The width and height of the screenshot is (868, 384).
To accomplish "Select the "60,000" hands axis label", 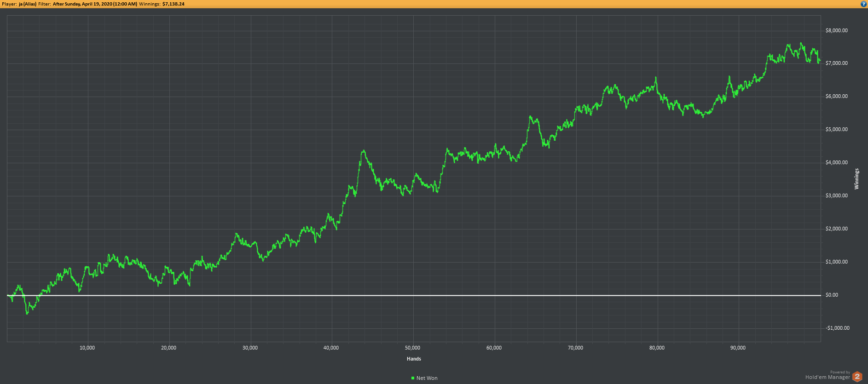I will (494, 348).
